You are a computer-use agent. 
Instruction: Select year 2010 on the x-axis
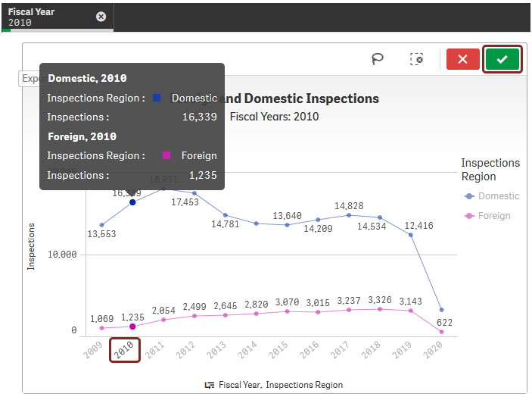coord(124,350)
